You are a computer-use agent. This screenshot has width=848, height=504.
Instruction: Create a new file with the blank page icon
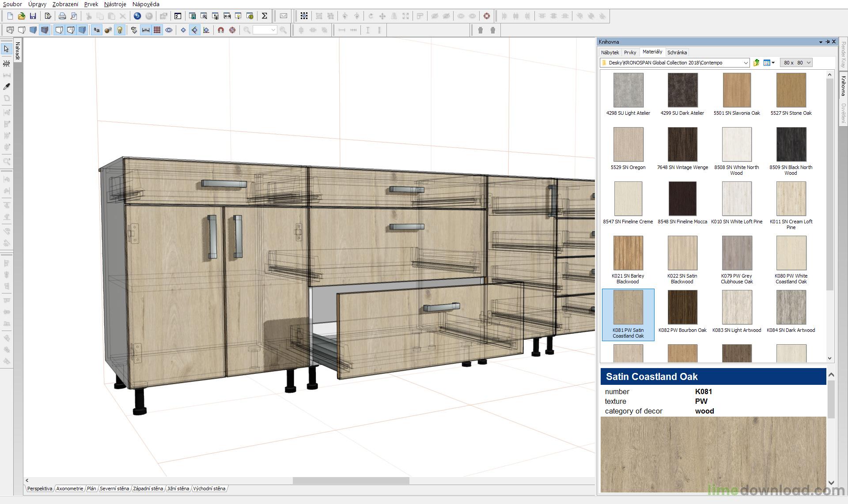10,16
